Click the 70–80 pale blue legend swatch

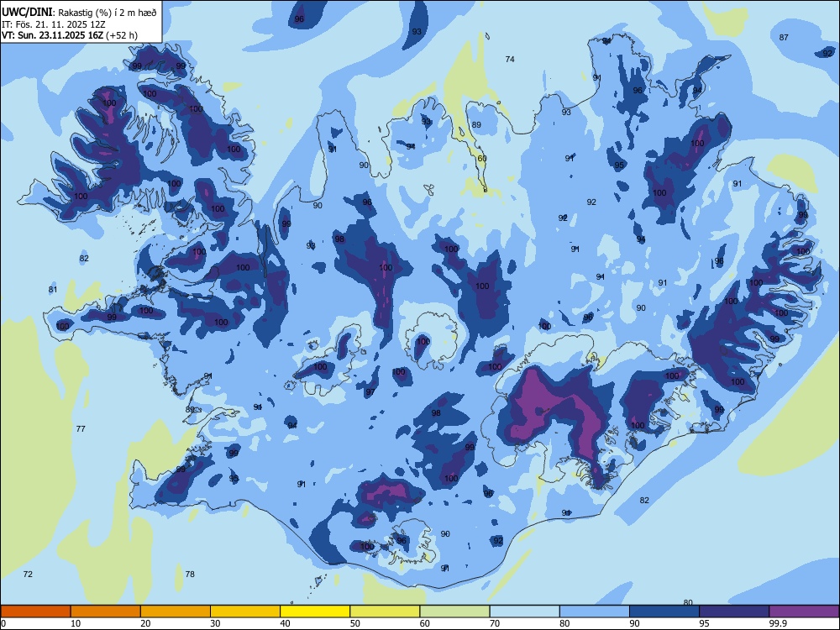coord(525,612)
